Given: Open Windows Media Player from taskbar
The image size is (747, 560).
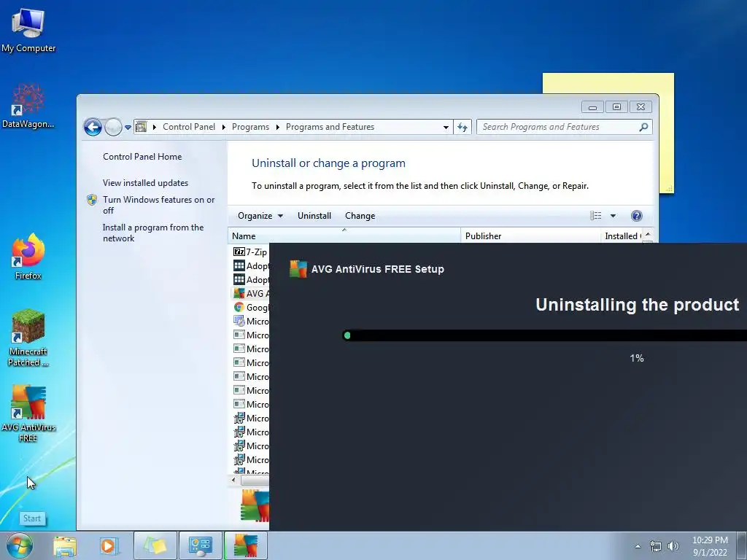Looking at the screenshot, I should point(108,546).
